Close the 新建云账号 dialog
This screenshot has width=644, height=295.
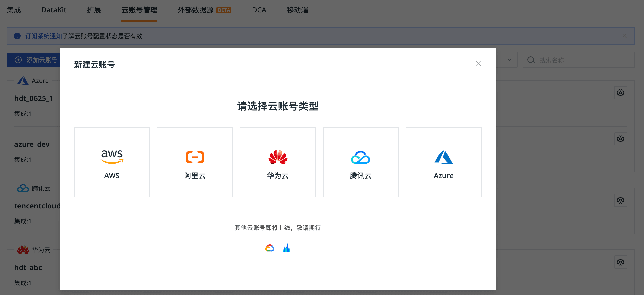[479, 64]
